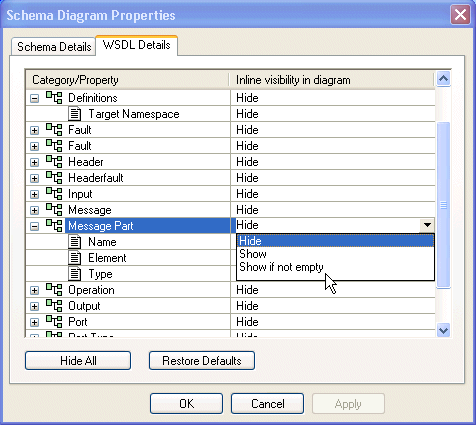Screen dimensions: 476x425
Task: Expand the Output category
Action: 34,306
